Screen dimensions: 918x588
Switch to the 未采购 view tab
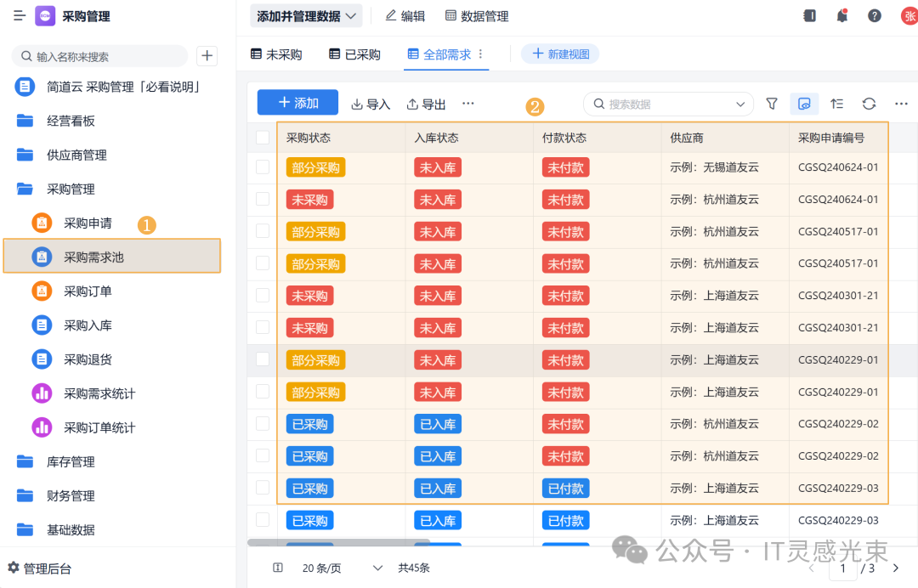pyautogui.click(x=276, y=54)
